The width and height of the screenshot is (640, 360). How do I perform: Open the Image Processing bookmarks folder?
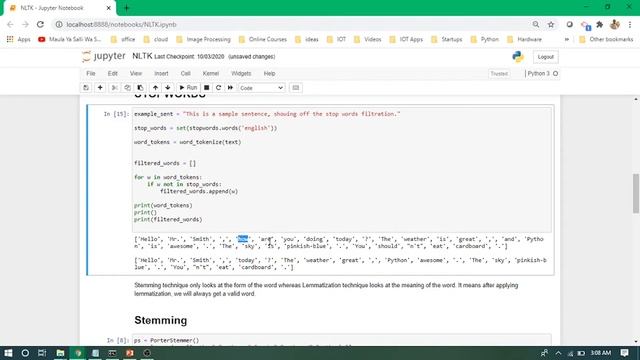(203, 39)
